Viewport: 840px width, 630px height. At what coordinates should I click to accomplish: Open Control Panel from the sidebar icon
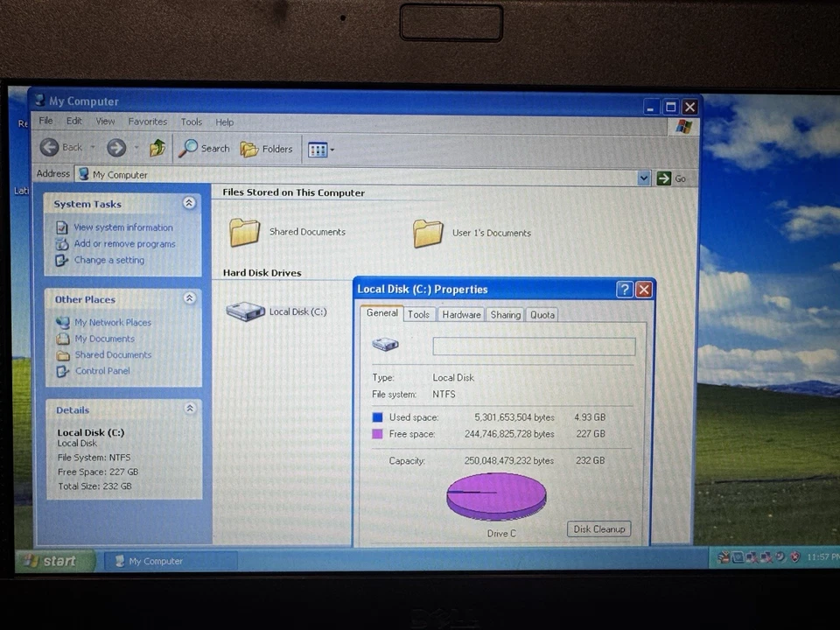click(63, 370)
